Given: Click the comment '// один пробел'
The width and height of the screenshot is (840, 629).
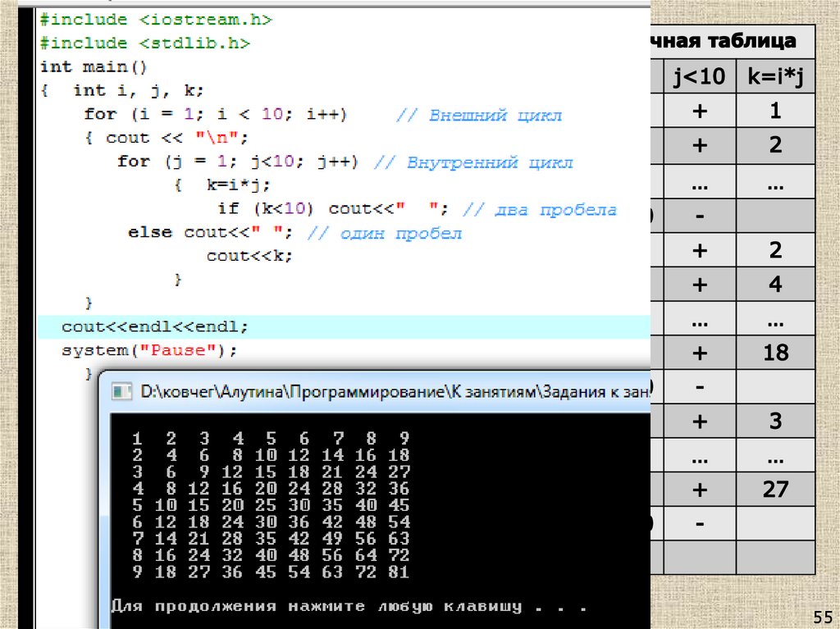Looking at the screenshot, I should click(x=384, y=234).
